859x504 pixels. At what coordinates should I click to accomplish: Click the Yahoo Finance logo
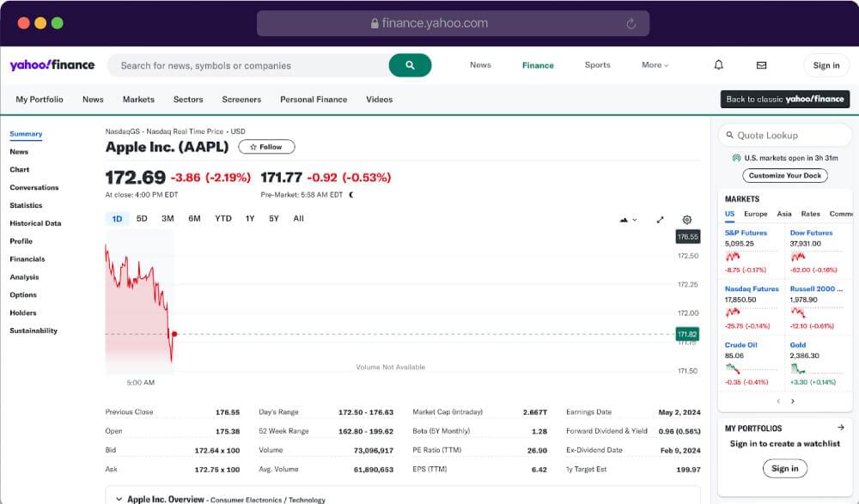(53, 64)
